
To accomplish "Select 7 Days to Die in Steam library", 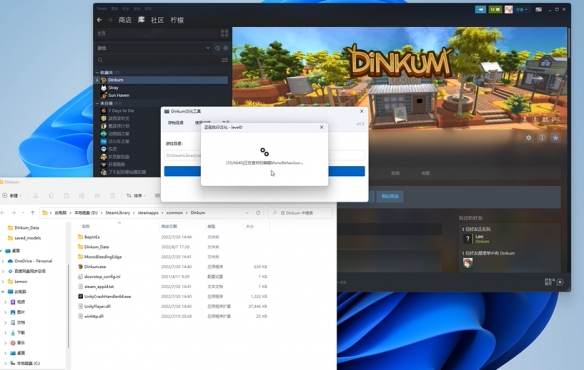I will point(121,111).
